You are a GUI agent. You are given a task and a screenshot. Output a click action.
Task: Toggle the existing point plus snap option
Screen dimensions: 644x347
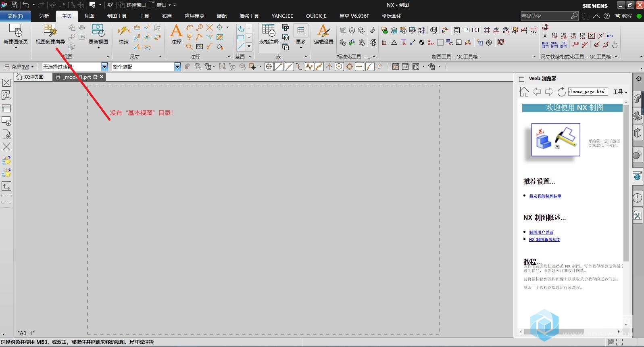pos(359,67)
